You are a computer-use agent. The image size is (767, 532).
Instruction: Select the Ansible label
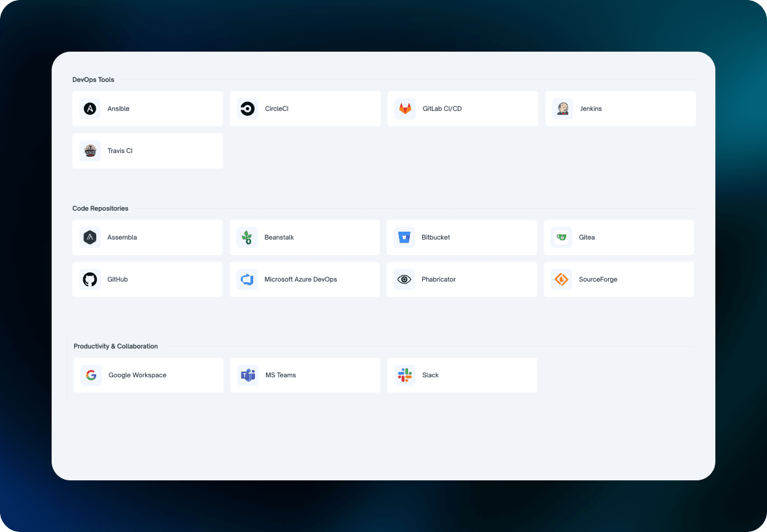(x=118, y=108)
